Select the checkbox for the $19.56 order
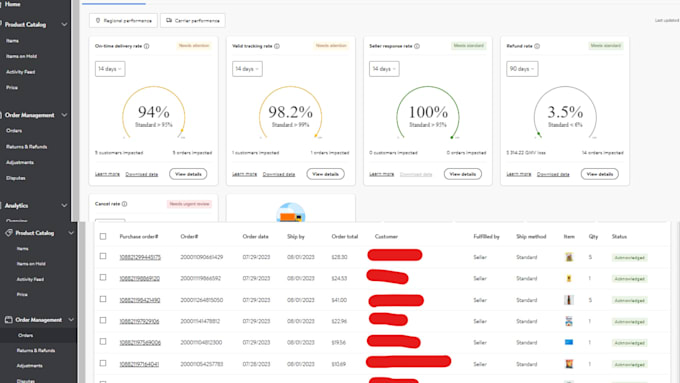 click(103, 342)
